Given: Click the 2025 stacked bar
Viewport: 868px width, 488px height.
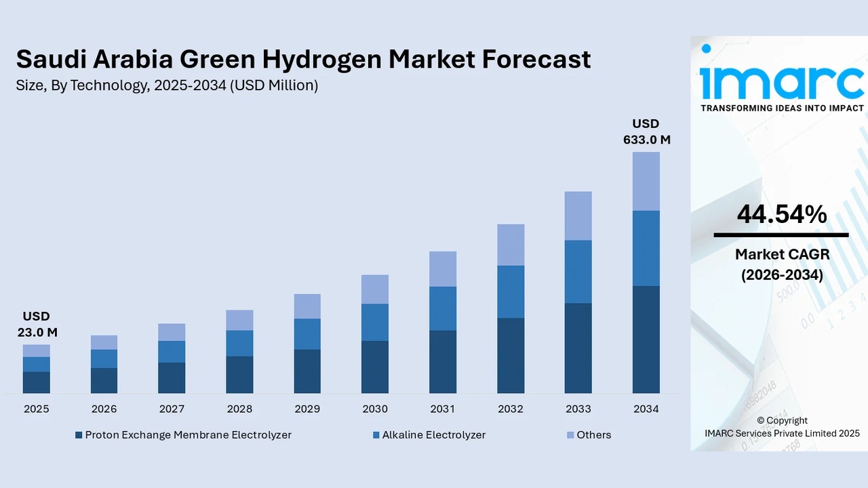Looking at the screenshot, I should coord(36,369).
